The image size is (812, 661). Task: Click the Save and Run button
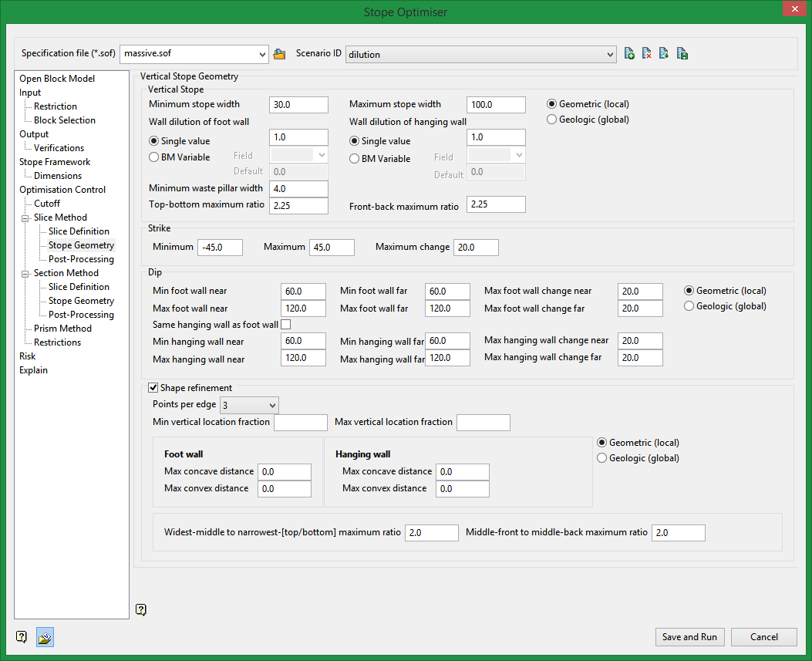(x=689, y=637)
